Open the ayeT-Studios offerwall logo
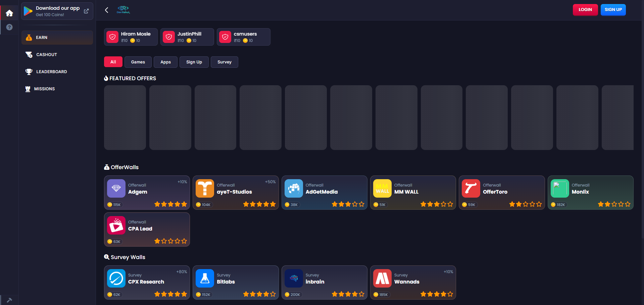 [x=205, y=189]
